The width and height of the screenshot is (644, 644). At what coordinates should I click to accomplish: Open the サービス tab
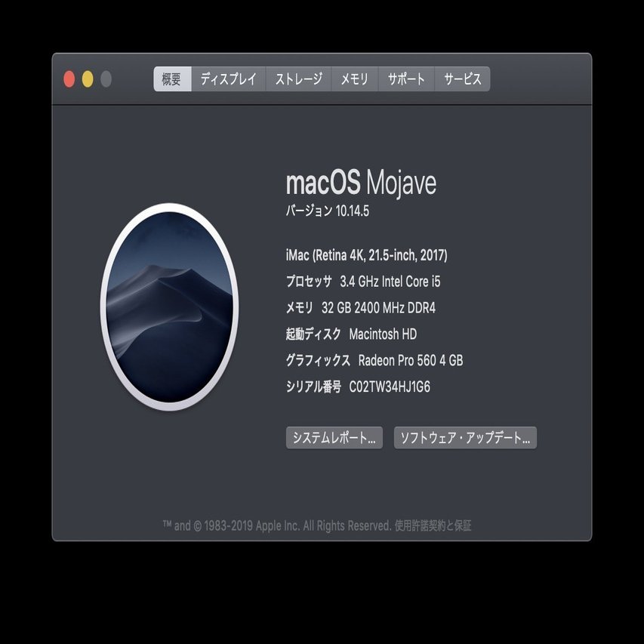coord(461,78)
